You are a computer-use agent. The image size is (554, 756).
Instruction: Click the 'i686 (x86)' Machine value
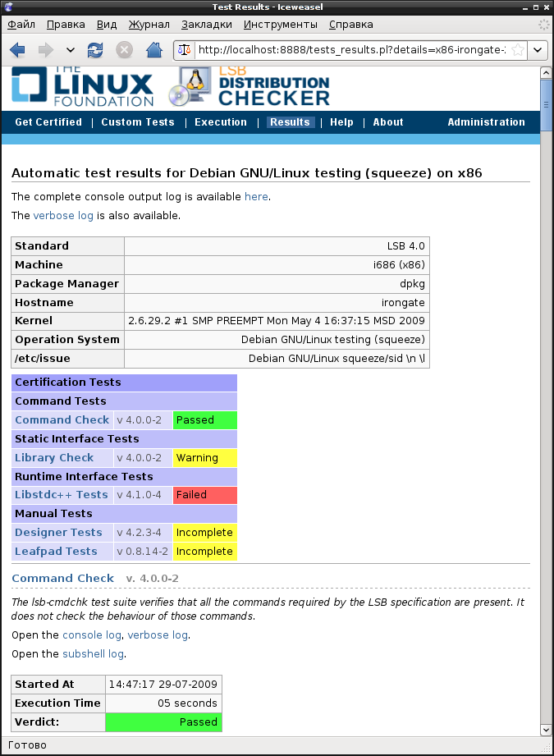[399, 264]
